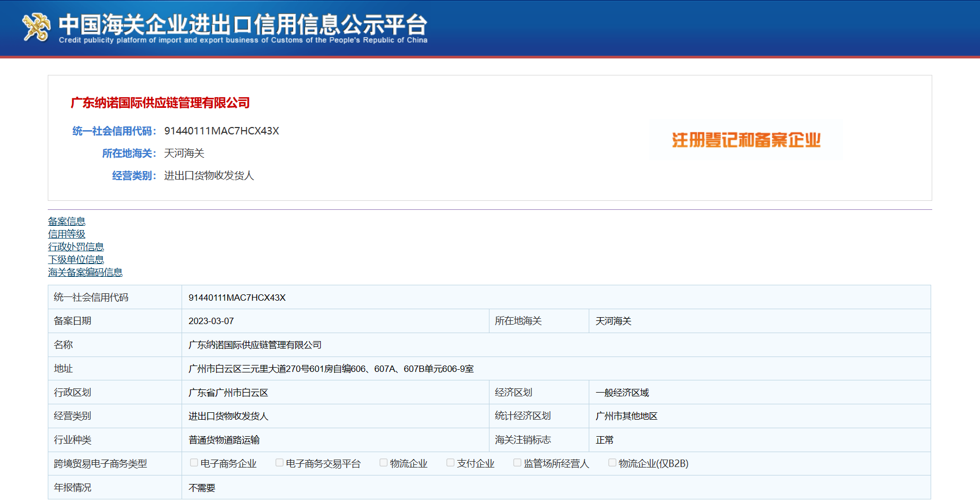Click 进出口货物收发货人 in the table
The image size is (980, 501).
point(228,416)
